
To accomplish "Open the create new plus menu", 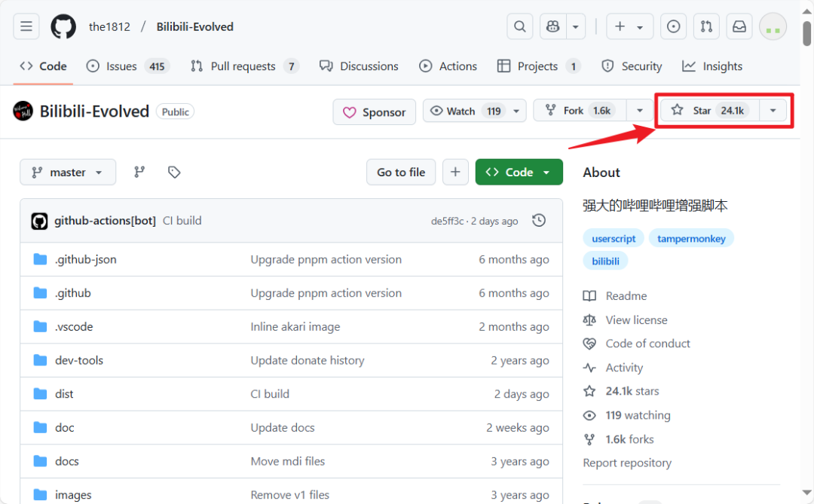I will (x=629, y=26).
